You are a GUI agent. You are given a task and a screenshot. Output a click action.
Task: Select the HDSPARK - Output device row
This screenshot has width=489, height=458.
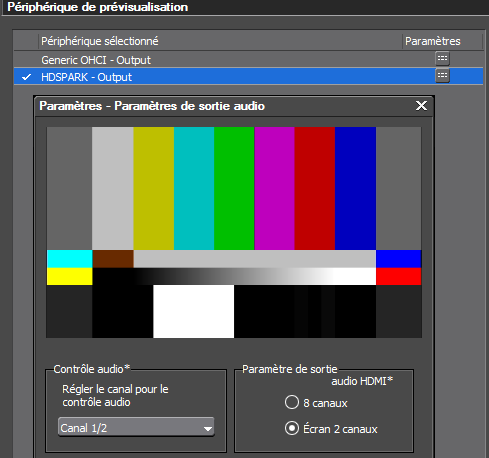(248, 76)
